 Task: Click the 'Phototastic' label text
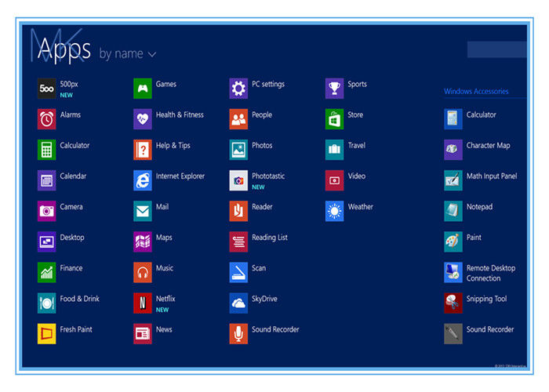[x=268, y=176]
